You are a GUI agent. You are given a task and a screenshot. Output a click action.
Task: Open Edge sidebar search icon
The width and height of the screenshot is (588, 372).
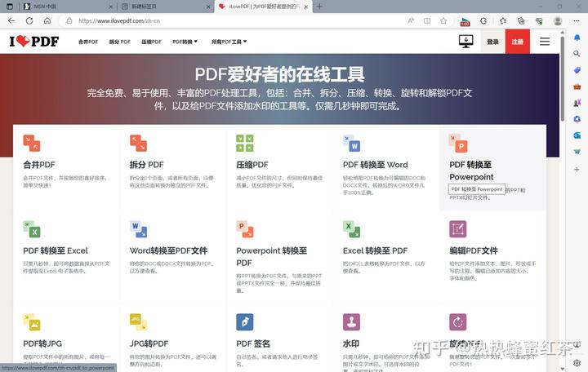click(577, 54)
